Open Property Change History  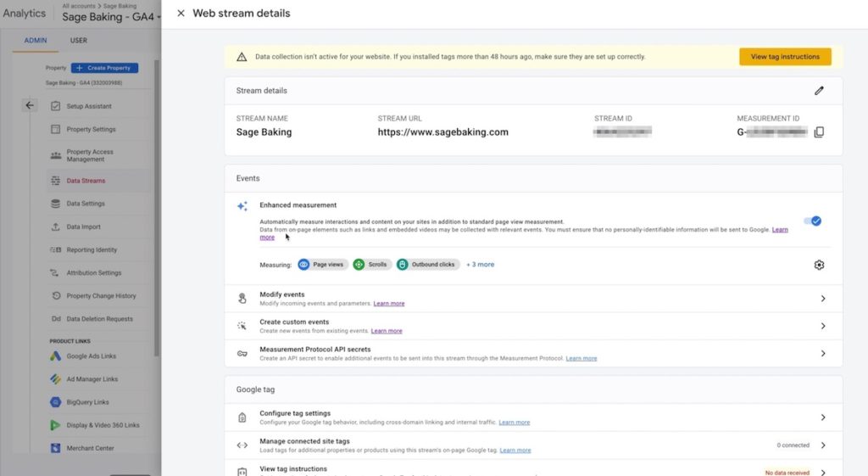(x=102, y=296)
